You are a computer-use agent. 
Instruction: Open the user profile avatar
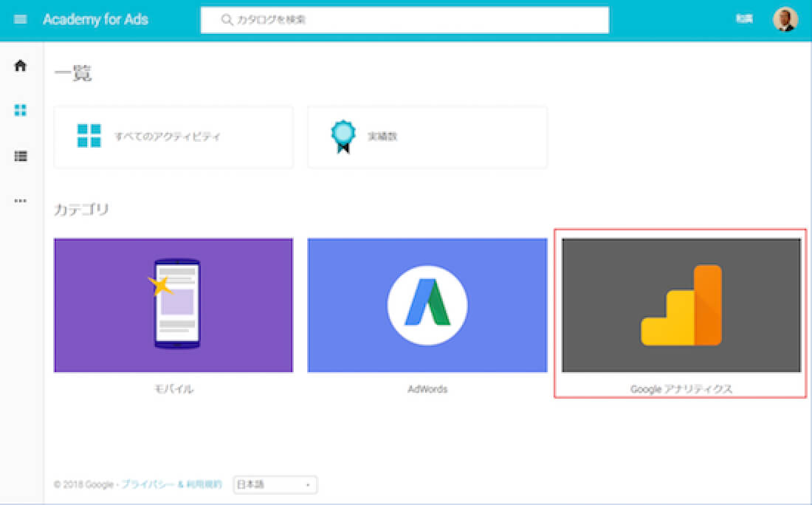[785, 20]
